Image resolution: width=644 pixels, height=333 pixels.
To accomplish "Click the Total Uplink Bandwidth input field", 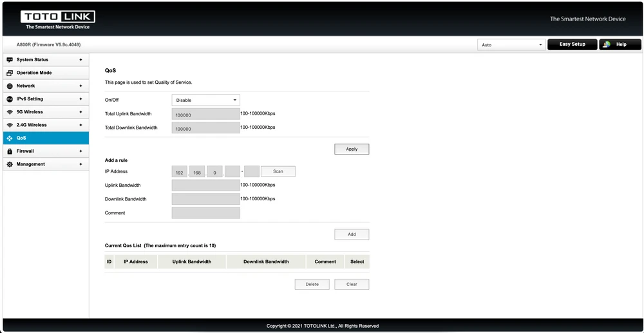I will coord(205,114).
